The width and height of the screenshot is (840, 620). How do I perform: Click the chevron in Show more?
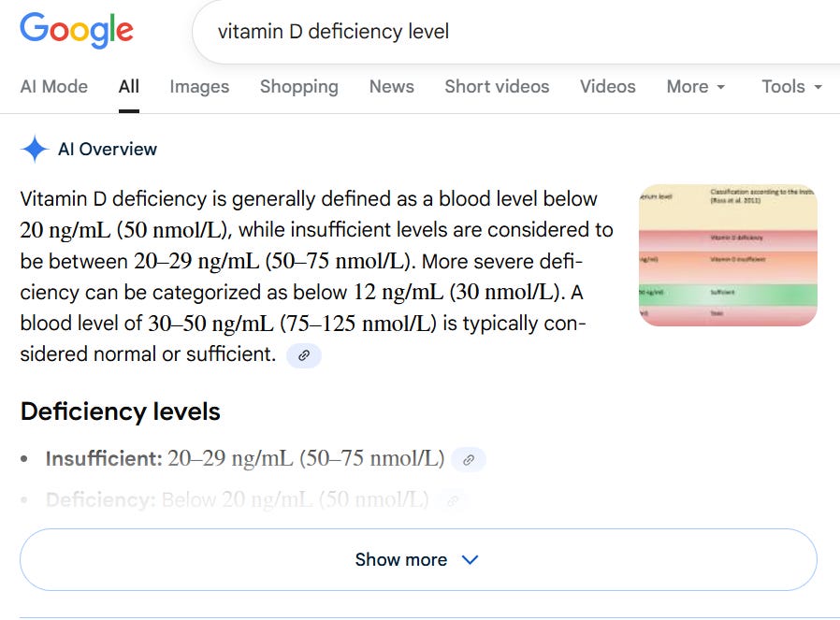pos(470,560)
